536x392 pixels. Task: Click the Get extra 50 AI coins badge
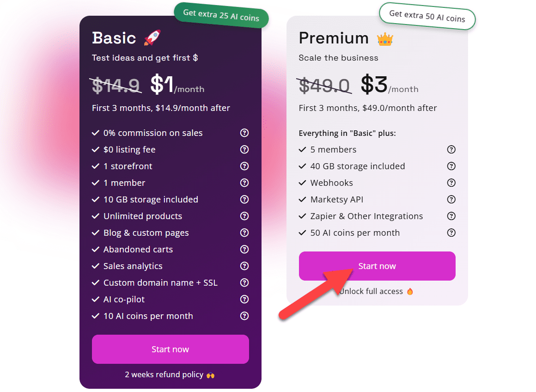tap(426, 18)
